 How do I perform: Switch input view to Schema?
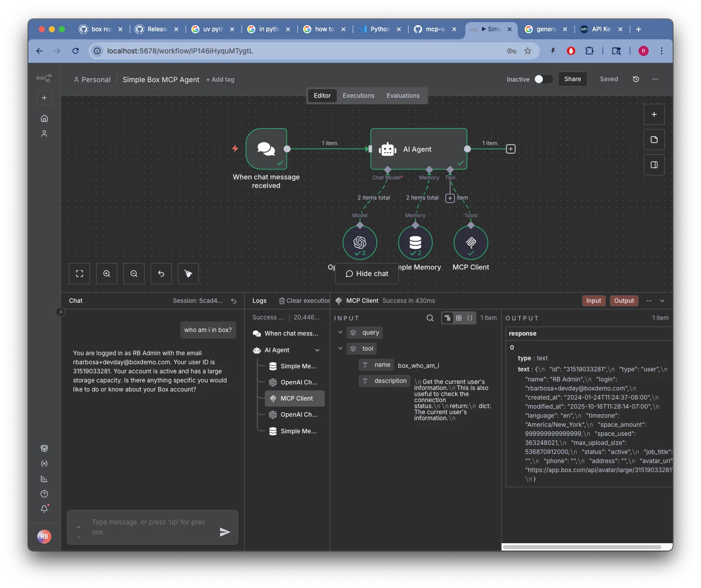pos(448,318)
